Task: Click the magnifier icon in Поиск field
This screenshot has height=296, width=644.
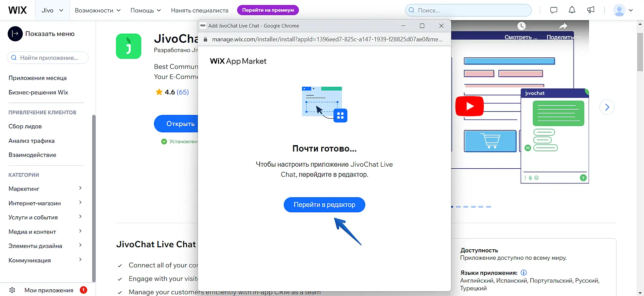Action: click(x=412, y=10)
